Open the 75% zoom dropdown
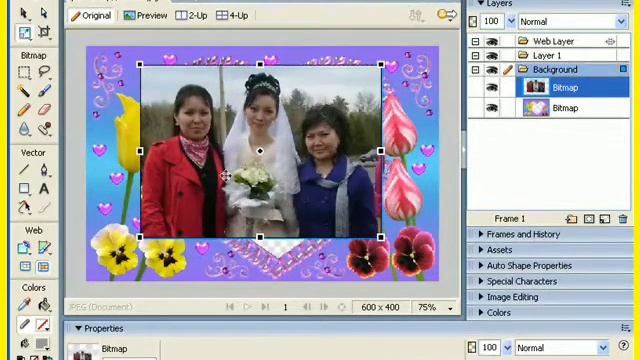The width and height of the screenshot is (640, 360). click(450, 308)
